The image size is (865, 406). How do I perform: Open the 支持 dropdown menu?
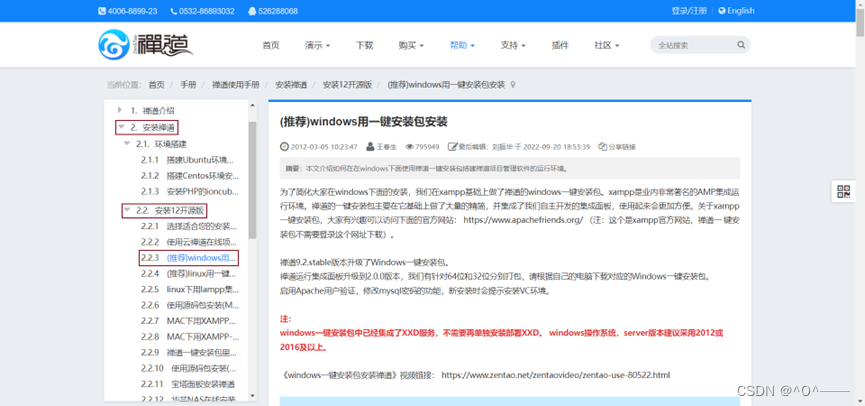(x=513, y=45)
